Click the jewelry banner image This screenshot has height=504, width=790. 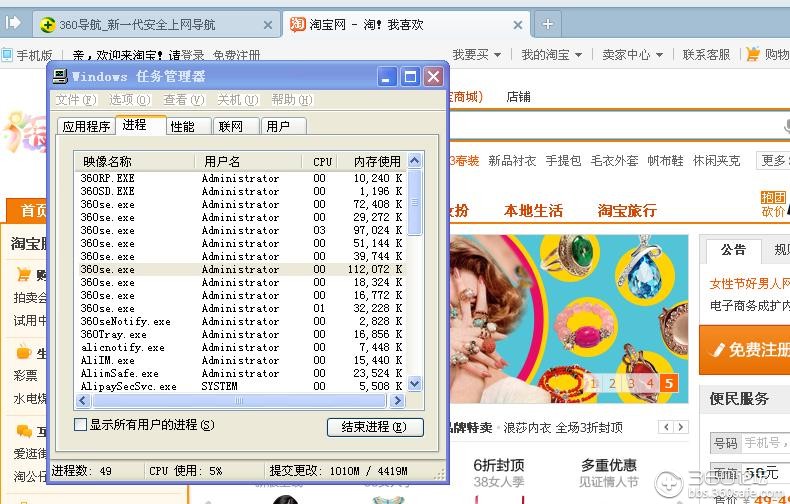click(568, 319)
